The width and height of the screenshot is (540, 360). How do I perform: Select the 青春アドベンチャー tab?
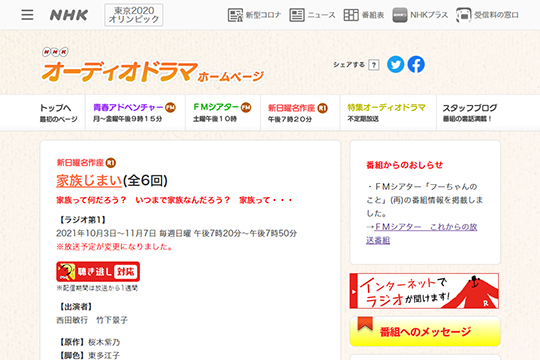click(135, 113)
